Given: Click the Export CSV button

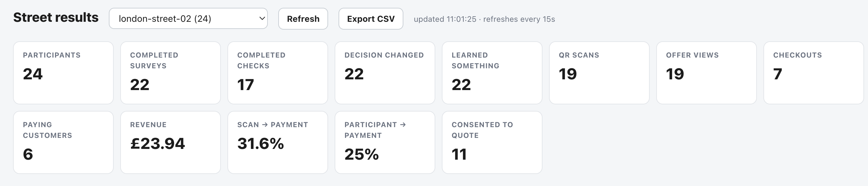Looking at the screenshot, I should [371, 19].
